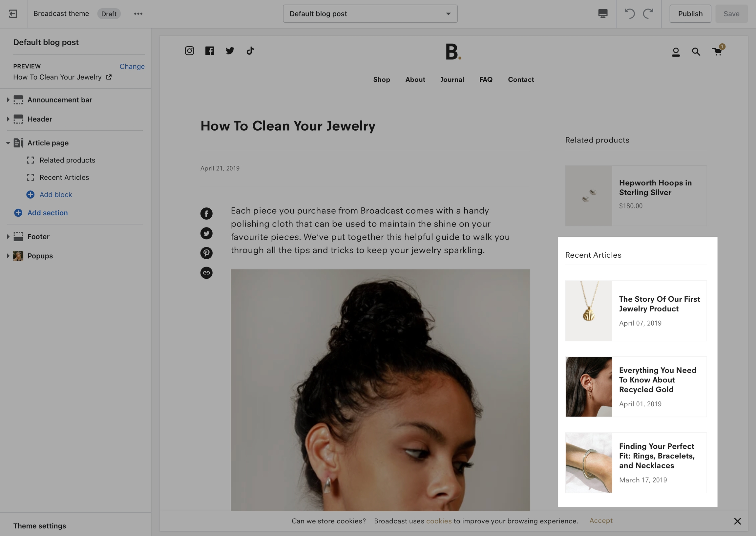
Task: Open the shopping cart icon
Action: [716, 52]
